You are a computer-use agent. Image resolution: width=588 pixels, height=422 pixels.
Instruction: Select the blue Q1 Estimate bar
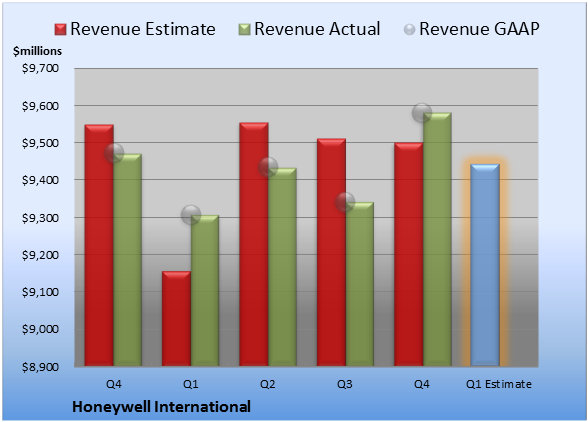[485, 265]
